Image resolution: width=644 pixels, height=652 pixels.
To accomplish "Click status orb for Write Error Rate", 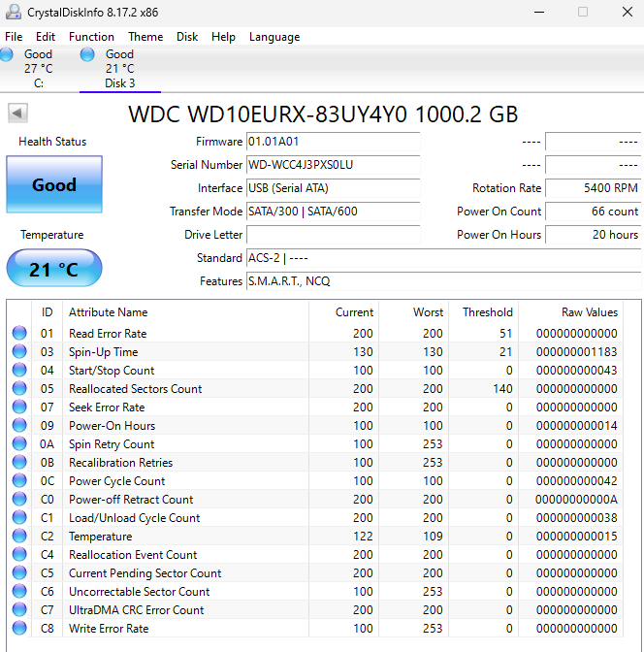I will point(19,628).
